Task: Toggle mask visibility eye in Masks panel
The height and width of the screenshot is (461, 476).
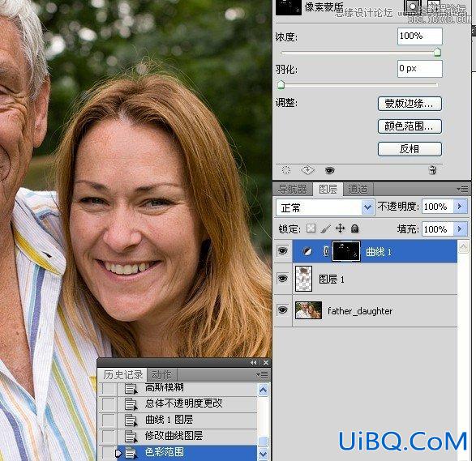Action: [x=329, y=170]
